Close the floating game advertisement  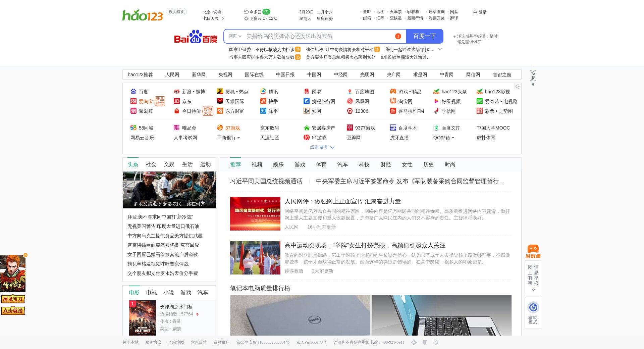(x=25, y=255)
